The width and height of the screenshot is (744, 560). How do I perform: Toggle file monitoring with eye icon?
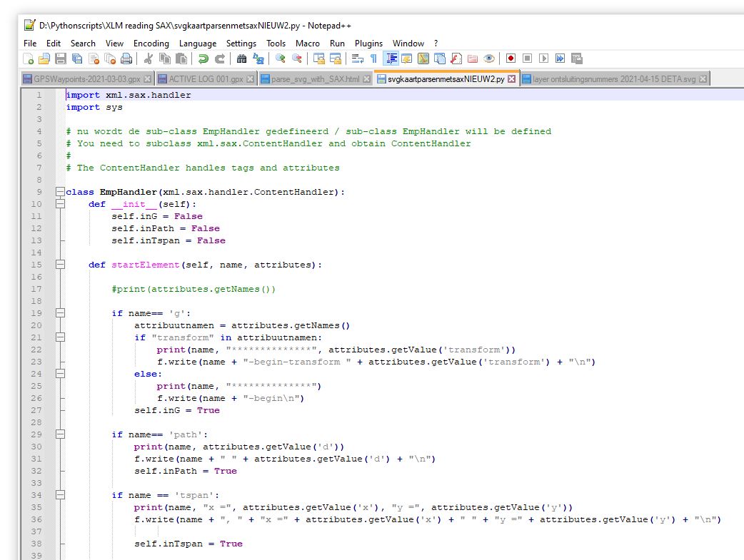pyautogui.click(x=489, y=58)
